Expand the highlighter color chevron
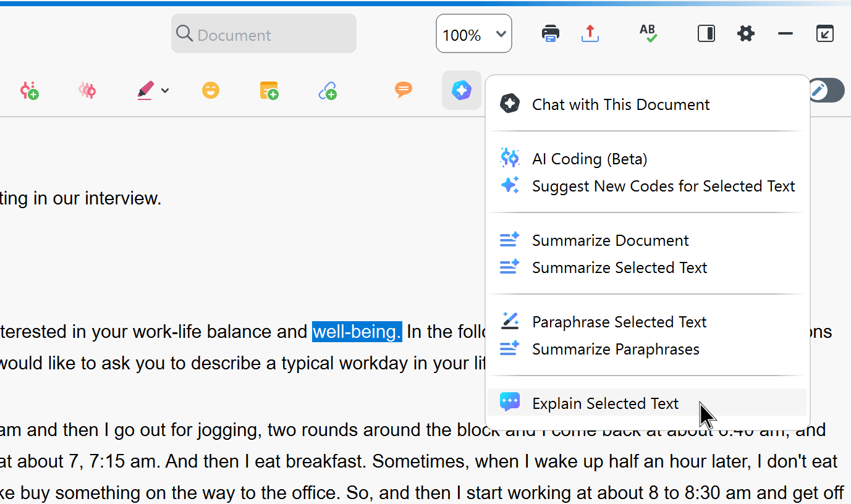The width and height of the screenshot is (851, 504). (x=164, y=90)
